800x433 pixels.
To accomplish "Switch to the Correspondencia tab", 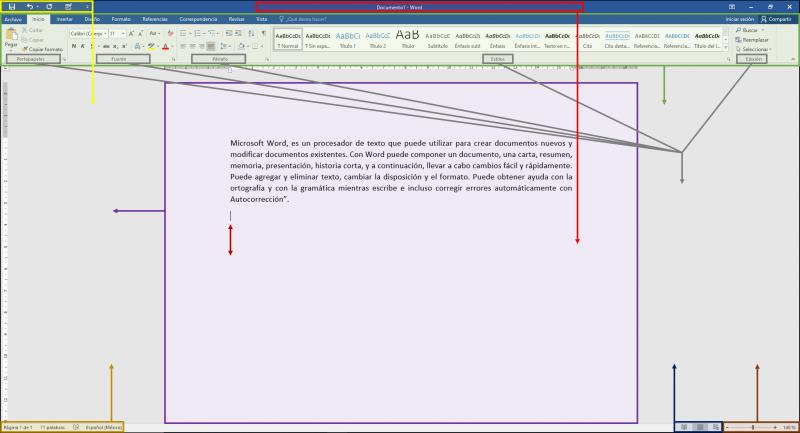I will click(198, 19).
